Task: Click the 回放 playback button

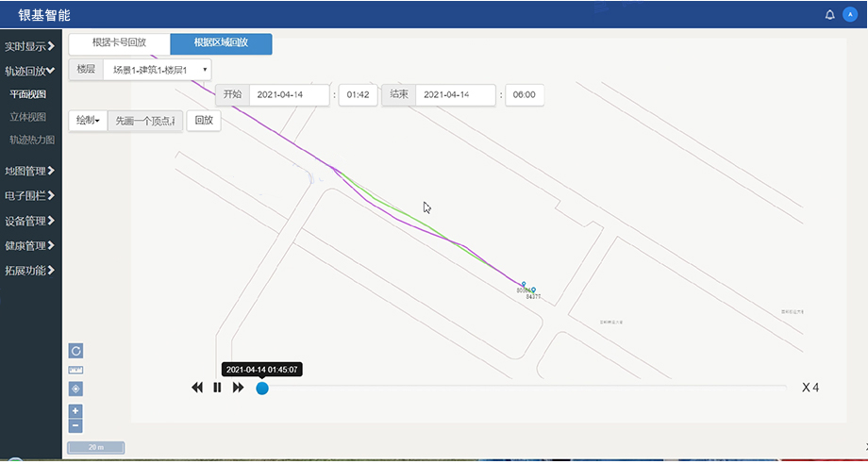Action: [x=204, y=121]
